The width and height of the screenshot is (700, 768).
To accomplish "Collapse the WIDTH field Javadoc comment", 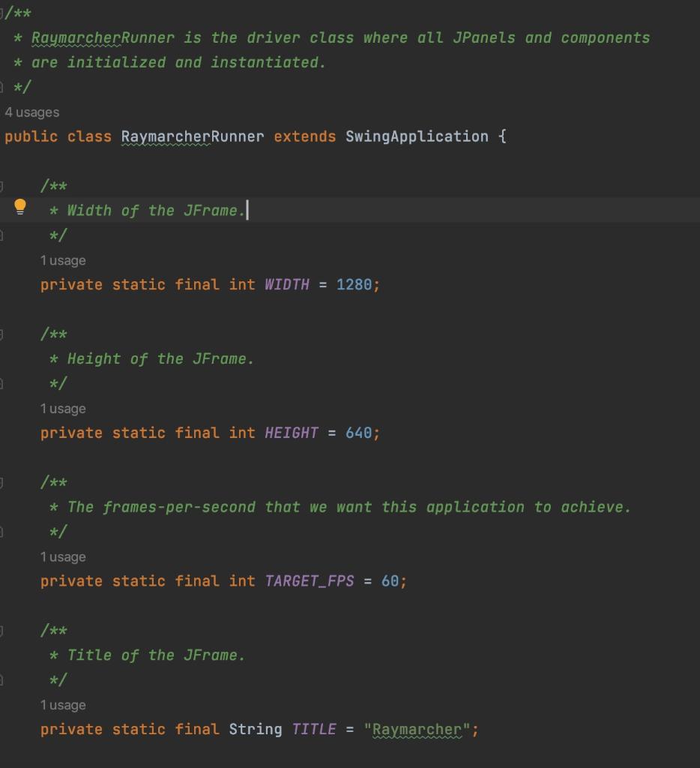I will [x=4, y=185].
